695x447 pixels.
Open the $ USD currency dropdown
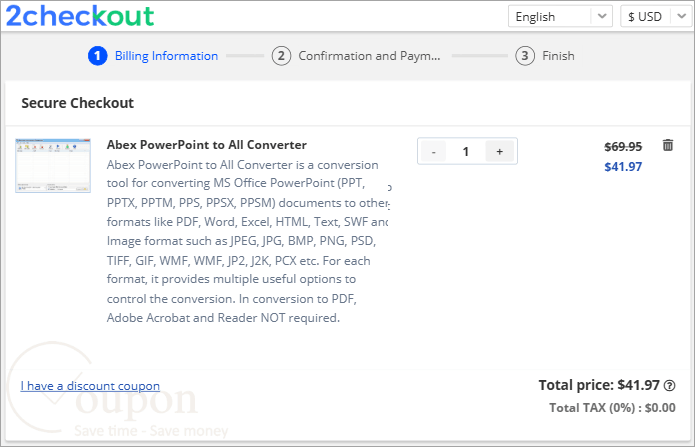tap(657, 16)
